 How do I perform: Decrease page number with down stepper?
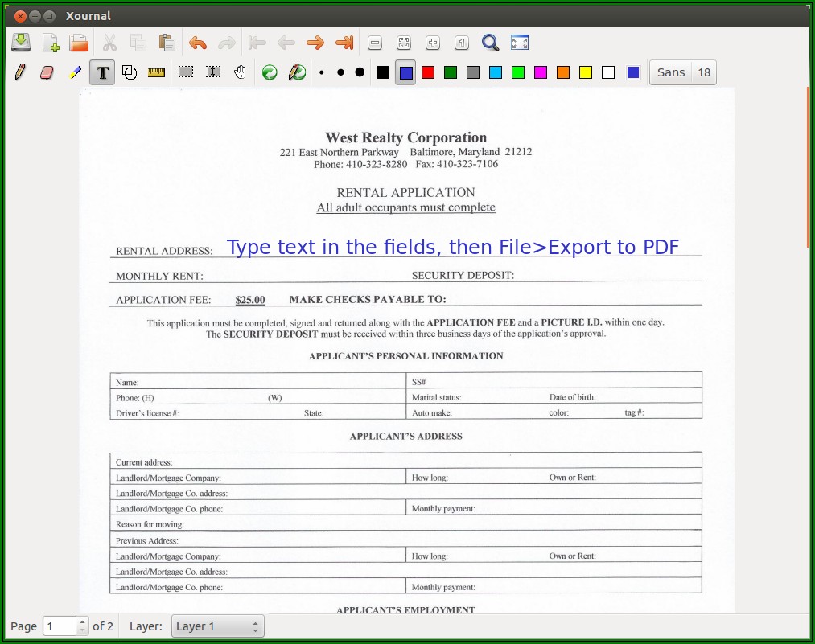coord(82,631)
